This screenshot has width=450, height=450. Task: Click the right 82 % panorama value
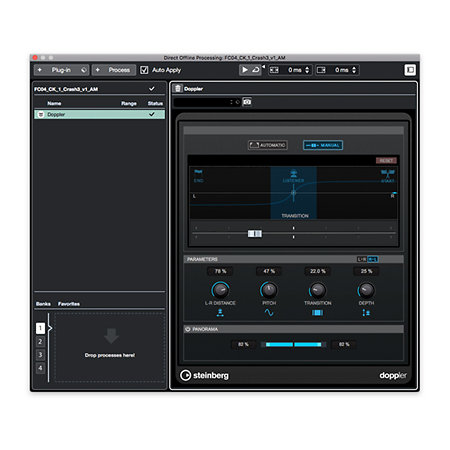click(344, 344)
